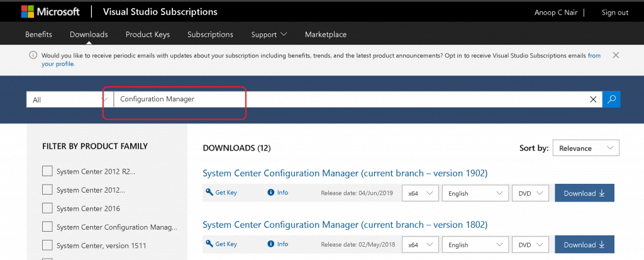Clear the search field with X
Image resolution: width=644 pixels, height=260 pixels.
593,99
